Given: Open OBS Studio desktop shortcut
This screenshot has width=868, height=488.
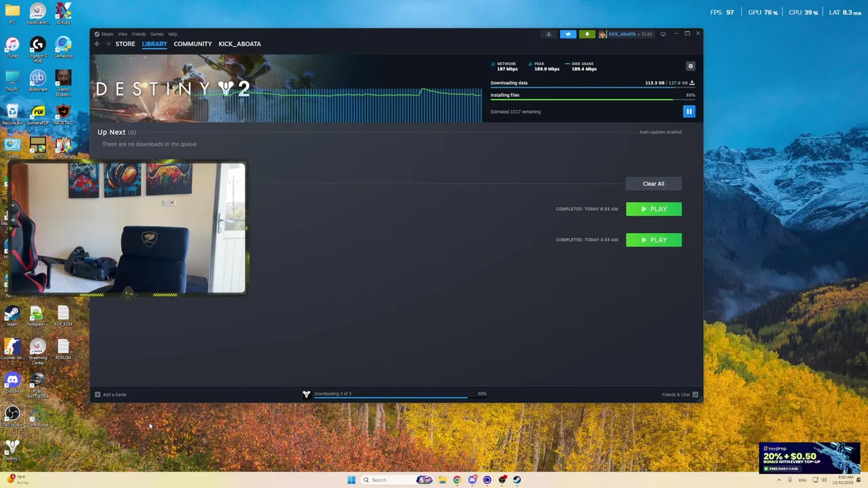Looking at the screenshot, I should [x=12, y=416].
